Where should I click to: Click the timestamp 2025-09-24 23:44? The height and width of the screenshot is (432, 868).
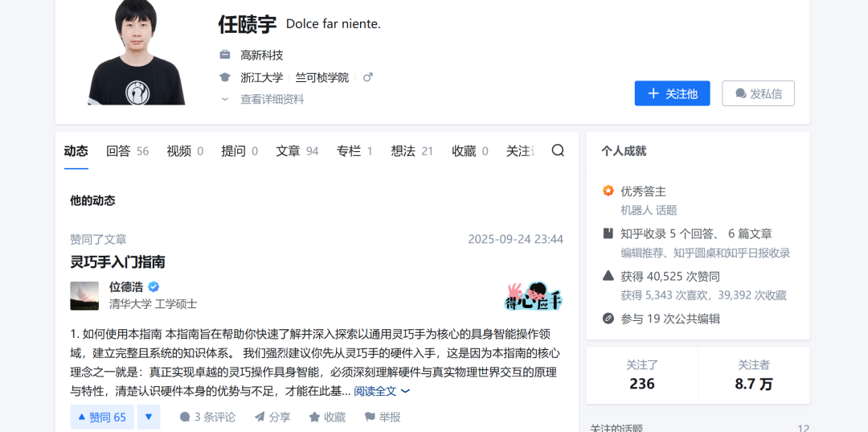point(515,239)
